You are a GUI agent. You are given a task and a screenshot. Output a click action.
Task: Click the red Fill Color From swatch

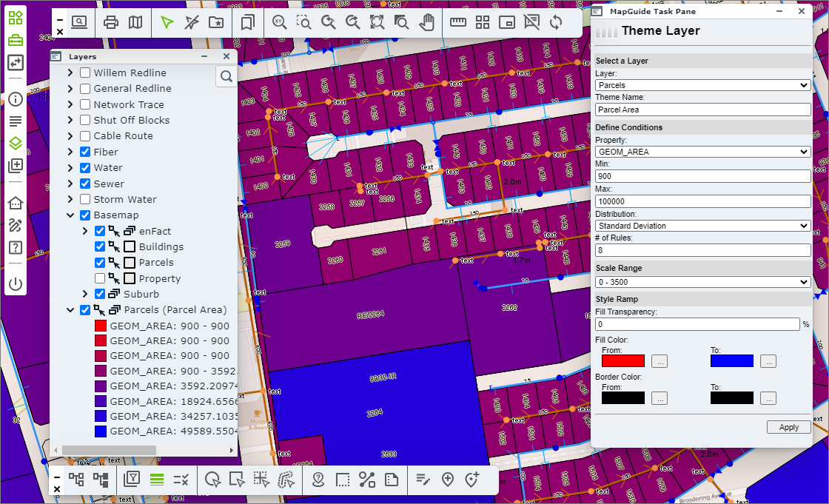[623, 361]
